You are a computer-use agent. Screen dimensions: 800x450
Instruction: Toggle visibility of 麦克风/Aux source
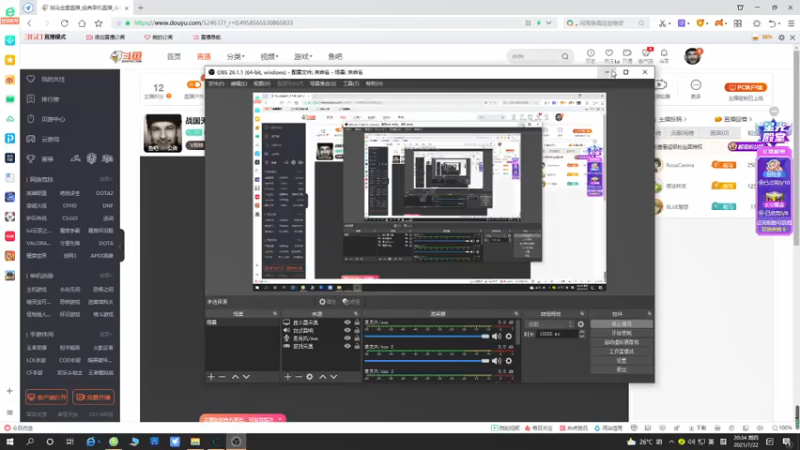(347, 338)
